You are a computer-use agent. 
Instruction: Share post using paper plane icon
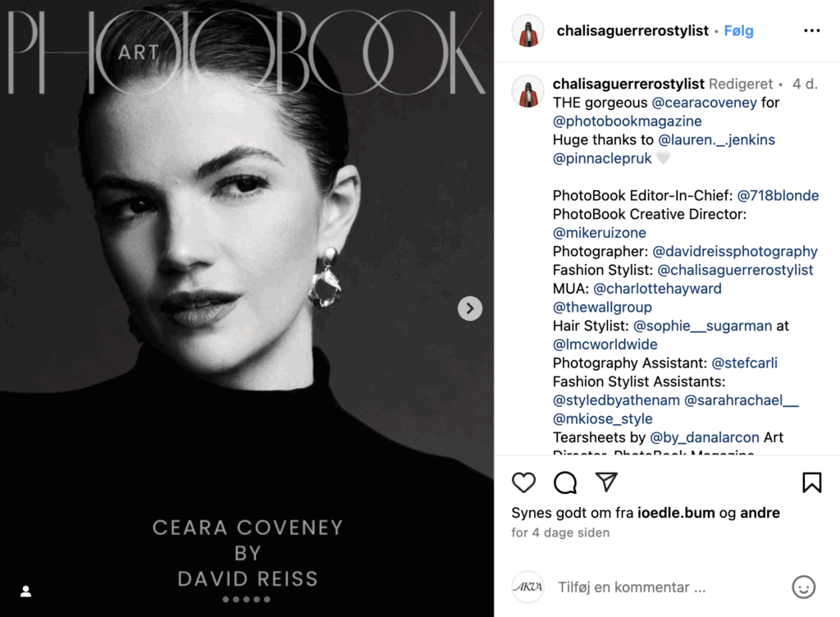click(x=606, y=482)
